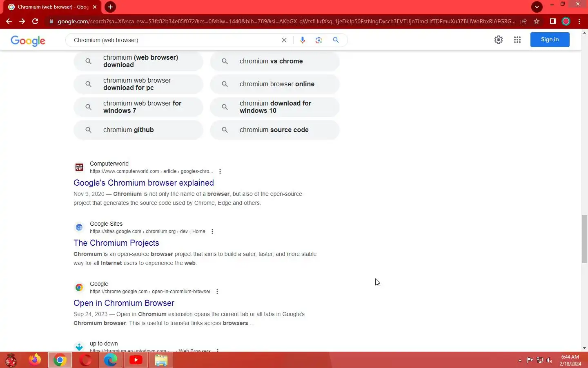
Task: Open Google apps grid
Action: click(x=517, y=40)
